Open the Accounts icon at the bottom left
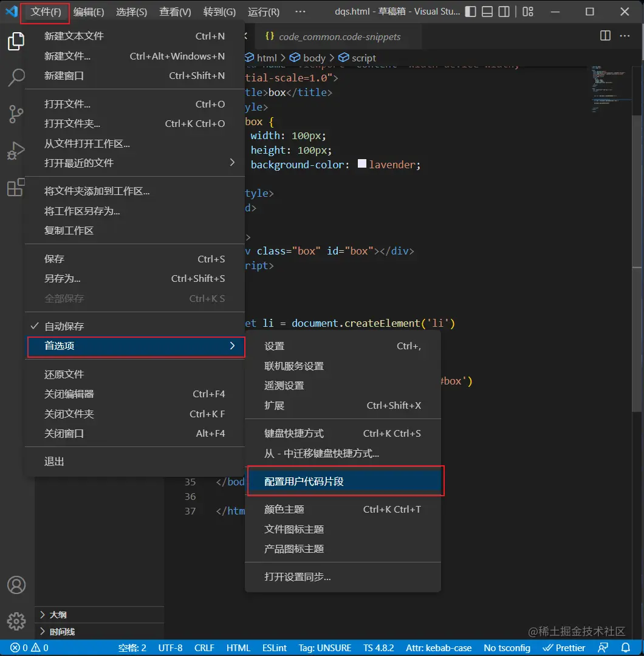Screen dimensions: 644x656 (16, 585)
